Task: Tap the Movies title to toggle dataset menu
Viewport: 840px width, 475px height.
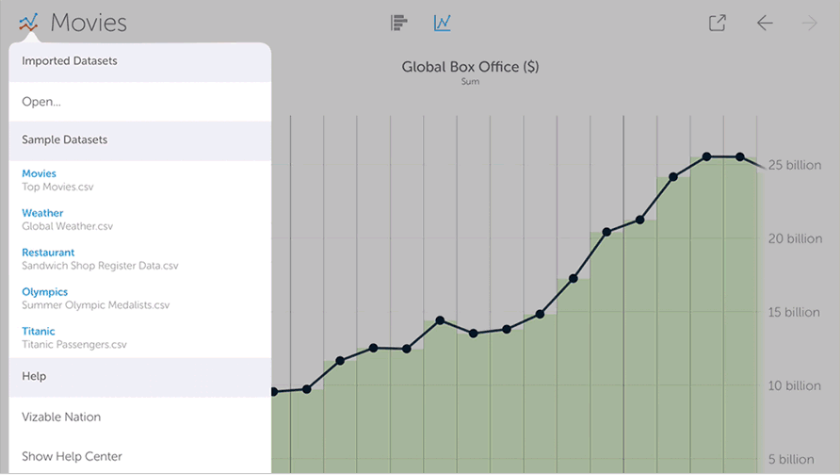Action: 88,22
